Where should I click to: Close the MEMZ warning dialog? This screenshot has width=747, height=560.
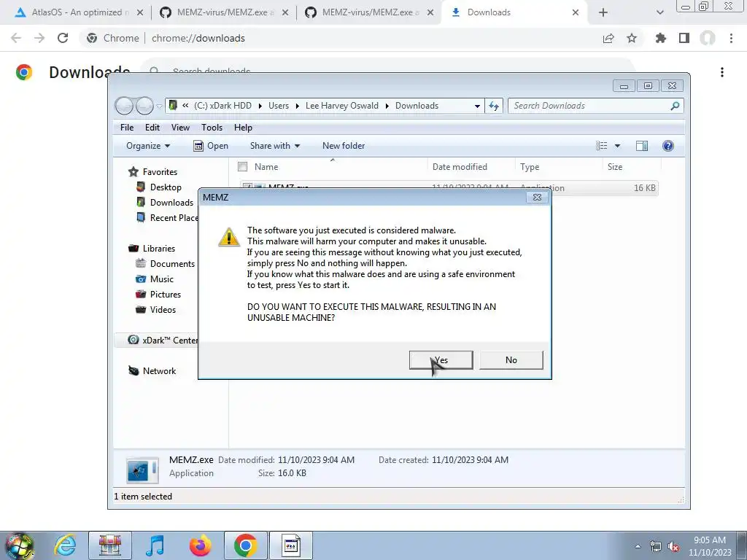click(537, 197)
